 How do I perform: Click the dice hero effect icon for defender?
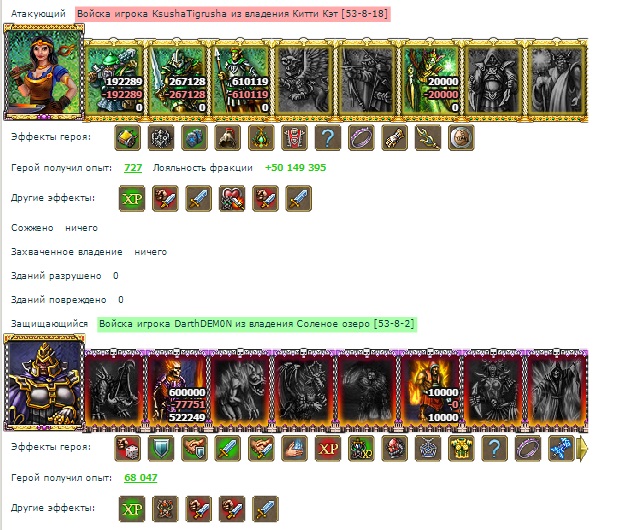coord(127,448)
